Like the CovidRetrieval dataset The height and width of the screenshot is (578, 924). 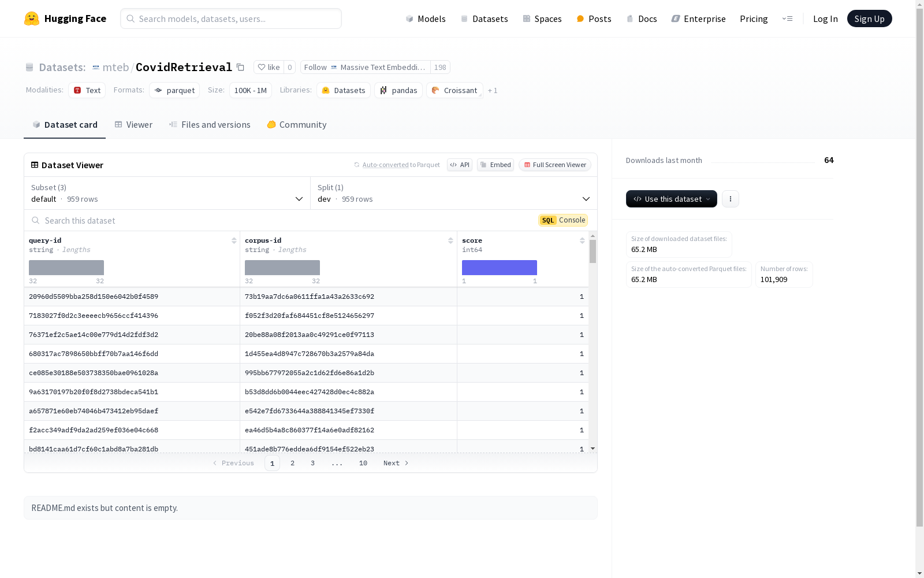(269, 67)
